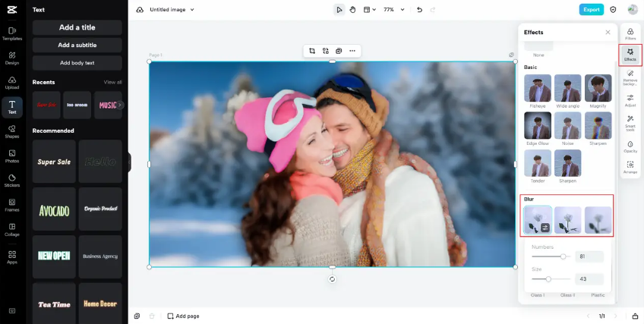Apply the Fisheye effect
This screenshot has height=324, width=644.
point(538,88)
